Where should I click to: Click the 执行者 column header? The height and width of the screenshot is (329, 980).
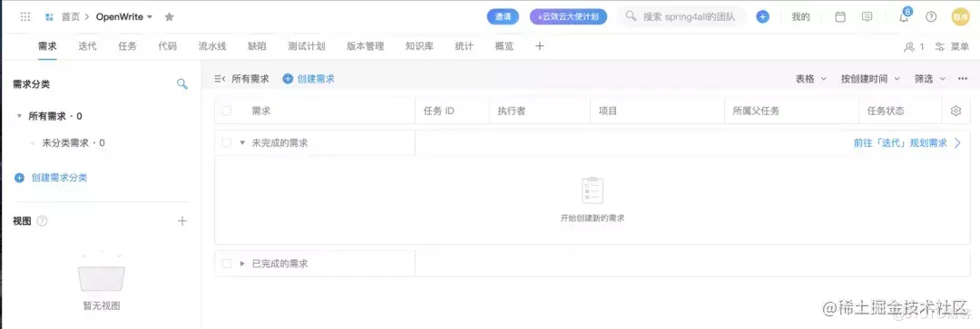coord(511,111)
